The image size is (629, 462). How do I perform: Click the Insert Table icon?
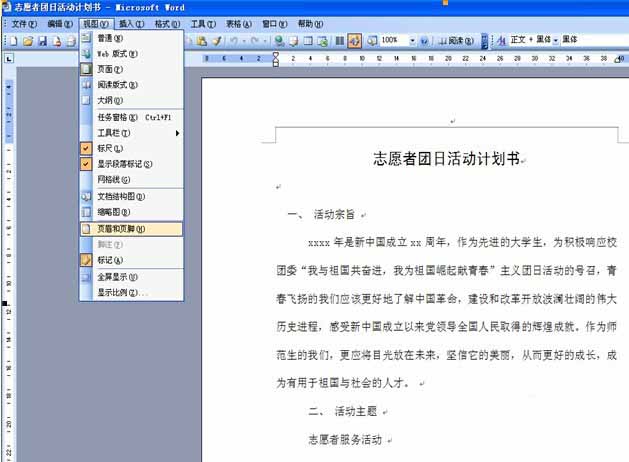tap(308, 41)
